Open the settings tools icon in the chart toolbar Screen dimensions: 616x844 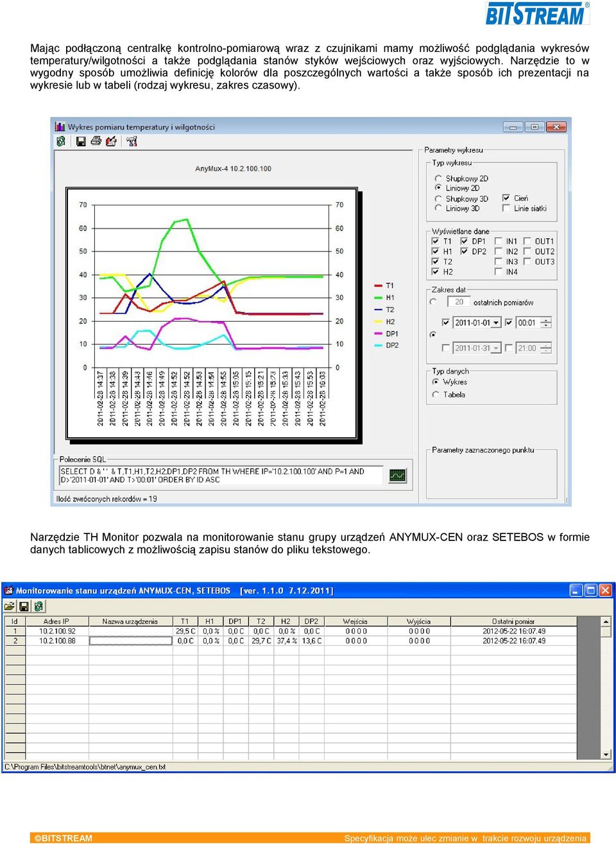coord(132,141)
